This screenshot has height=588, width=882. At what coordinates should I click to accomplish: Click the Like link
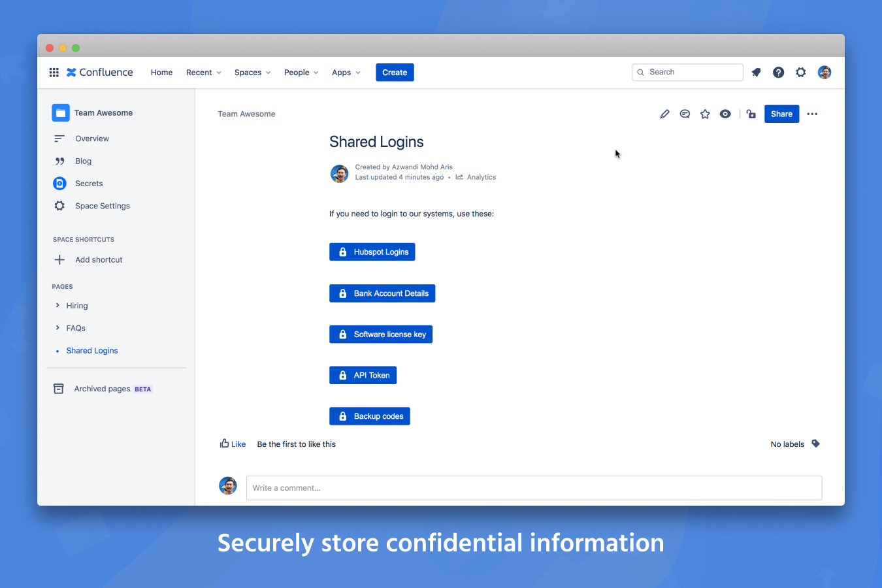click(x=238, y=444)
